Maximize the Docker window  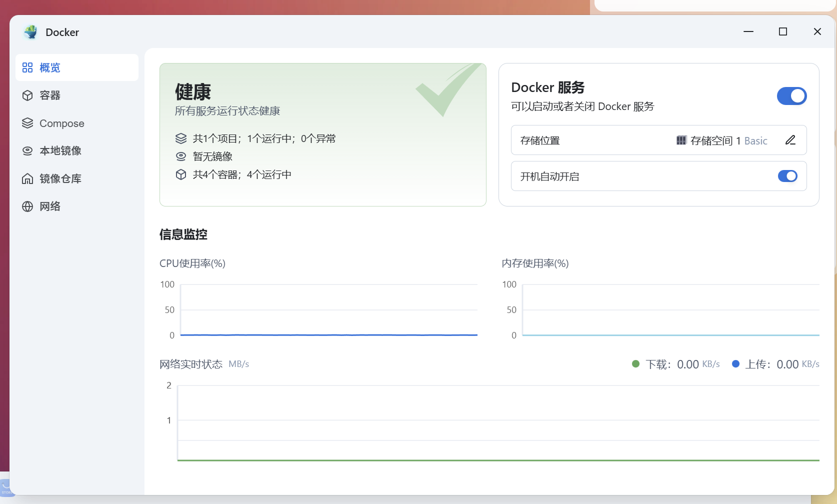[783, 31]
